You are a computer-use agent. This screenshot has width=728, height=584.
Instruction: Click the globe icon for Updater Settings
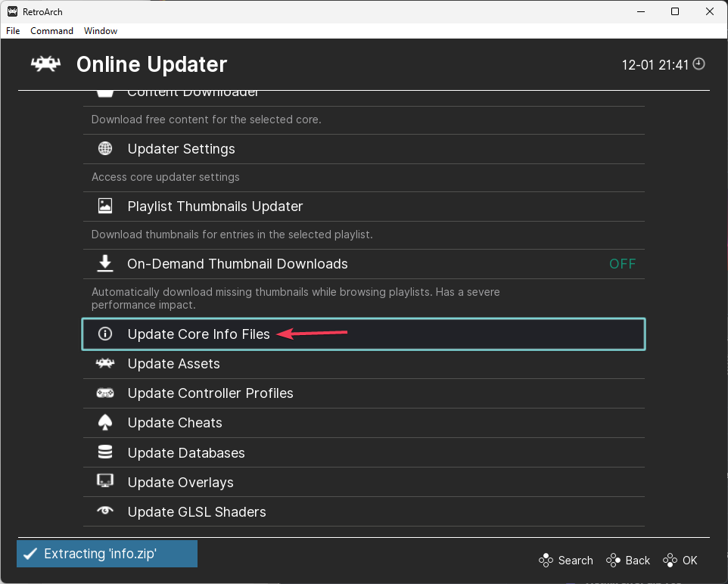(x=105, y=148)
